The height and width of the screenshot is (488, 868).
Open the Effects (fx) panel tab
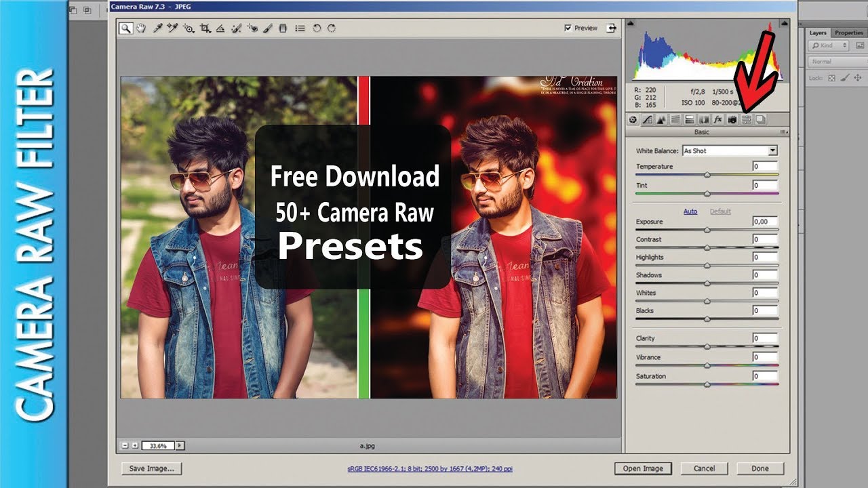pyautogui.click(x=717, y=119)
